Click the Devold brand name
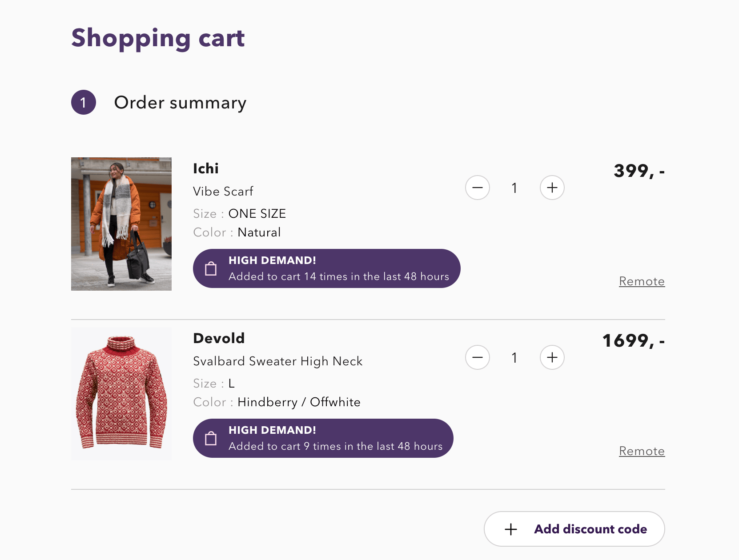Image resolution: width=739 pixels, height=560 pixels. tap(219, 338)
